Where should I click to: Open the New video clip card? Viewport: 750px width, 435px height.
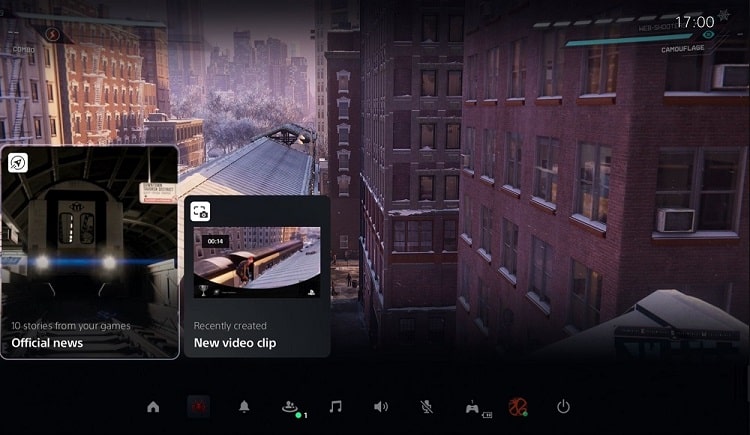click(x=257, y=276)
